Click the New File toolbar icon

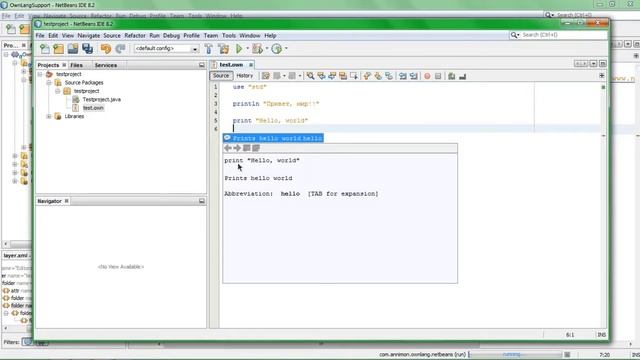44,49
